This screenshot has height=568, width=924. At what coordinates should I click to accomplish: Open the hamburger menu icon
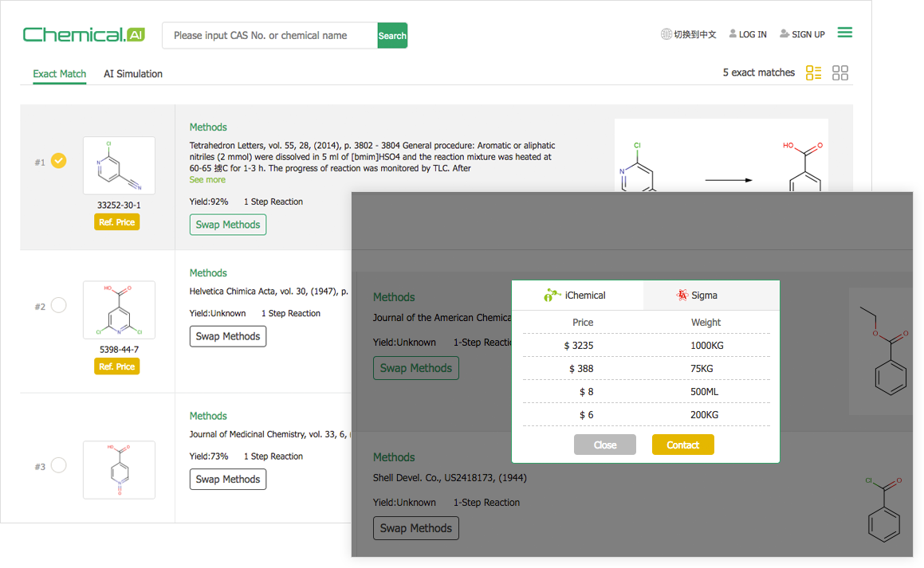844,33
